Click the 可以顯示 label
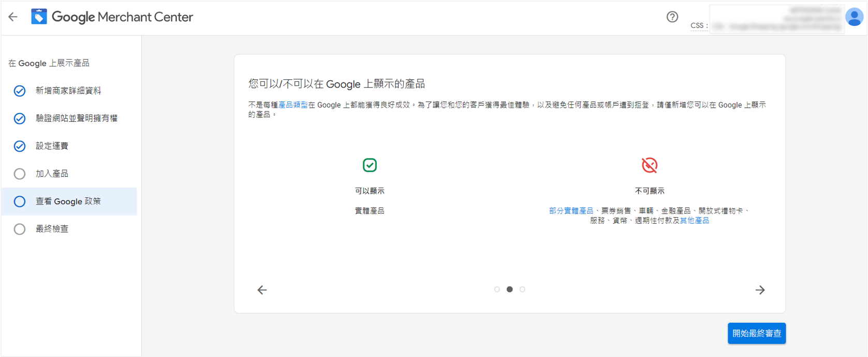Viewport: 868px width, 357px height. click(370, 191)
